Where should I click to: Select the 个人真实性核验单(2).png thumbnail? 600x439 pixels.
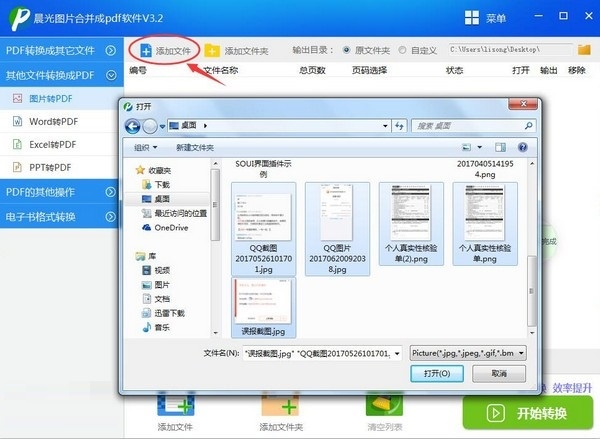[x=411, y=224]
